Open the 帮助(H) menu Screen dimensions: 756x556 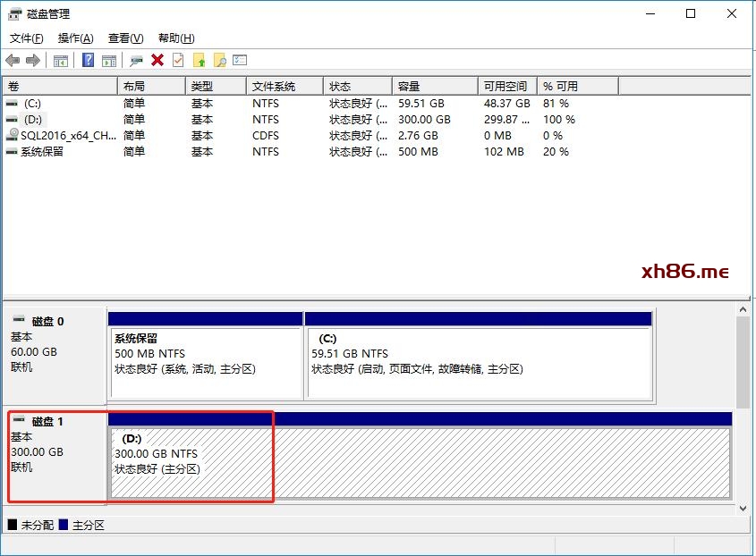175,38
